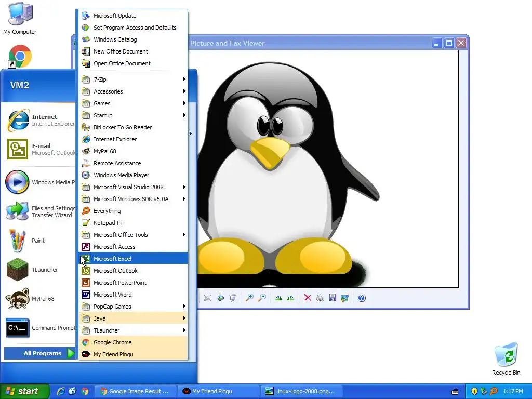The image size is (532, 399).
Task: Switch to Linux-Logo-2008.png taskbar button
Action: (x=301, y=391)
